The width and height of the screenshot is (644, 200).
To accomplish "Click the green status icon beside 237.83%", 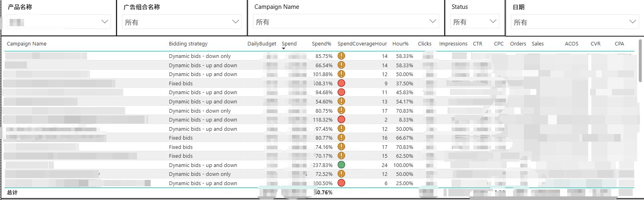I will [341, 165].
